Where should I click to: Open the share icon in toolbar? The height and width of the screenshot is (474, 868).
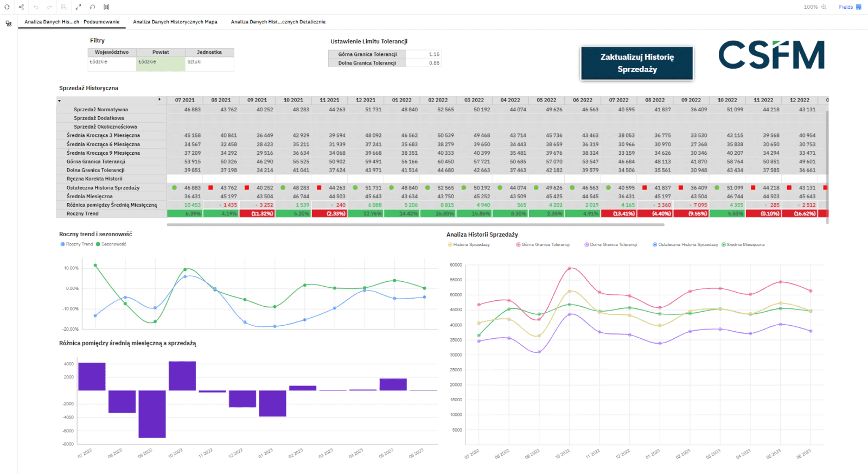click(21, 7)
